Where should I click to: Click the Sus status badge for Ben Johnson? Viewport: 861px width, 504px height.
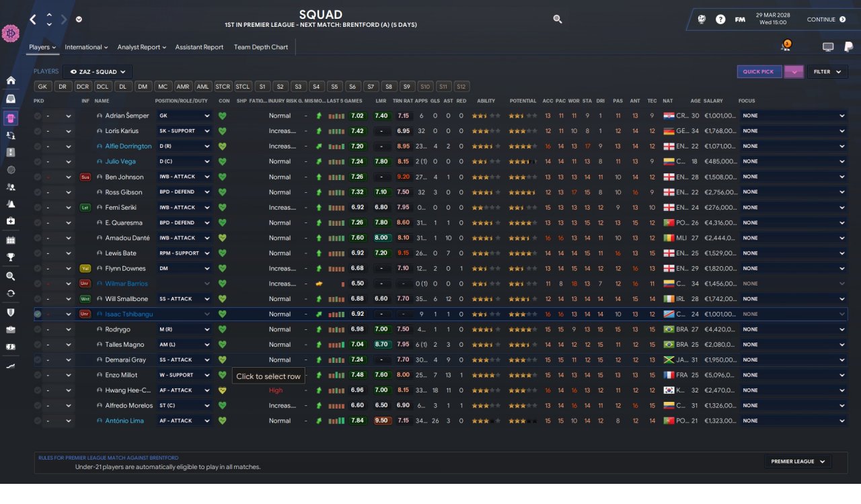[x=85, y=177]
